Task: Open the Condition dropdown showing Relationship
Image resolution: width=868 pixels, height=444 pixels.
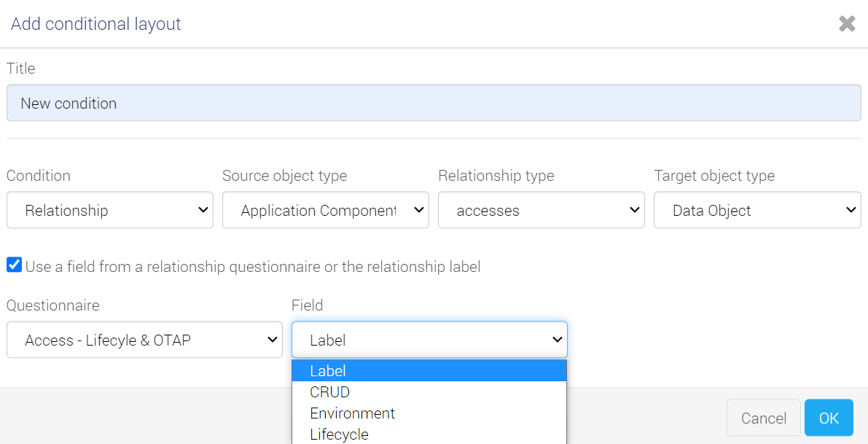Action: click(109, 211)
